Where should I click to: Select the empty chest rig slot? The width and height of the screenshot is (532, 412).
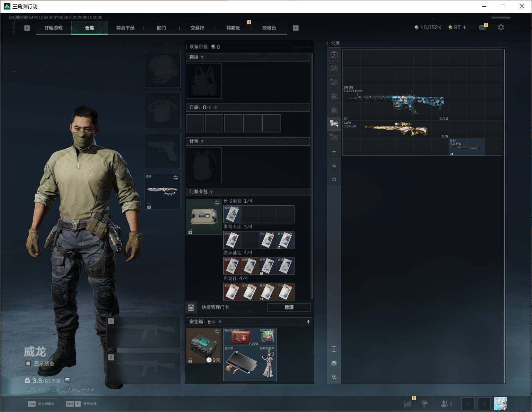tap(204, 81)
